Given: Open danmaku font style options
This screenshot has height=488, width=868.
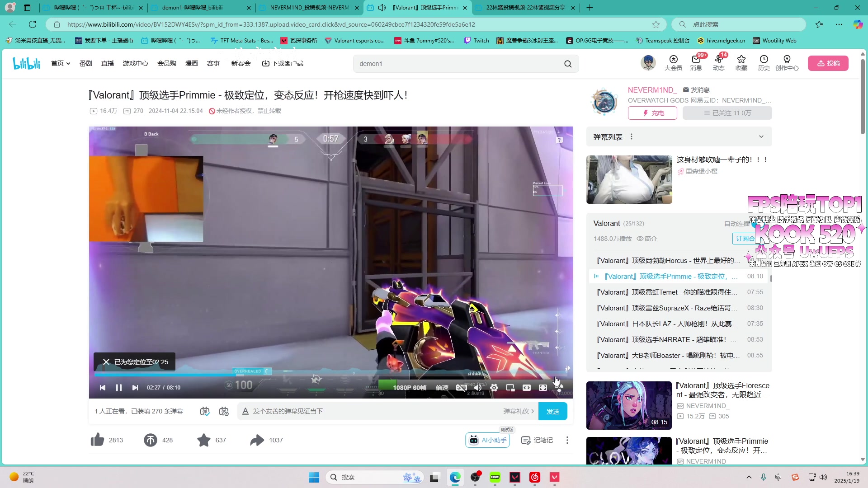Looking at the screenshot, I should [x=245, y=411].
